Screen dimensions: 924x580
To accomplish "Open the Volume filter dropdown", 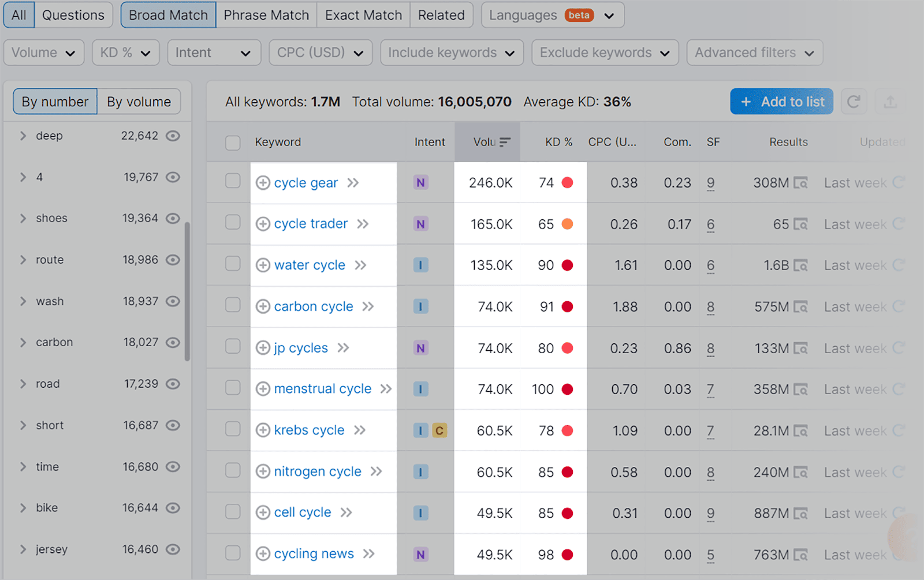I will coord(44,53).
